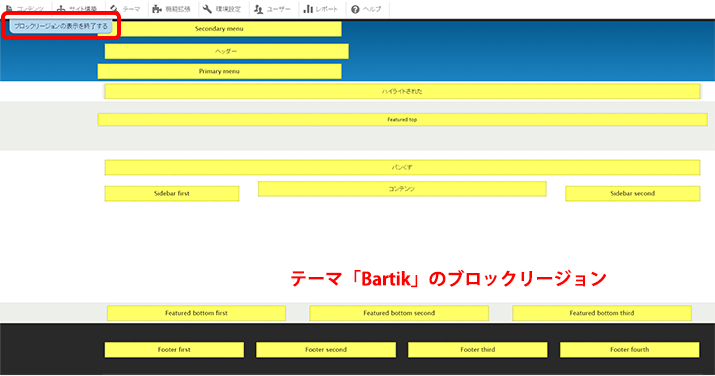Click ブロックリージョンの表示を終了する link
The image size is (715, 376).
pyautogui.click(x=61, y=26)
